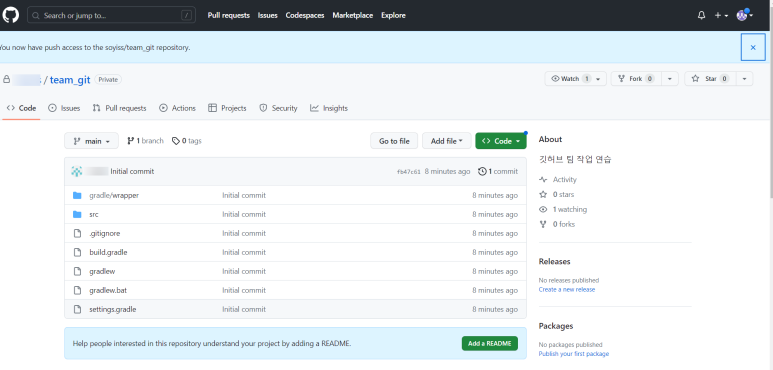Open the 0 forks link
The height and width of the screenshot is (370, 773).
click(x=557, y=224)
